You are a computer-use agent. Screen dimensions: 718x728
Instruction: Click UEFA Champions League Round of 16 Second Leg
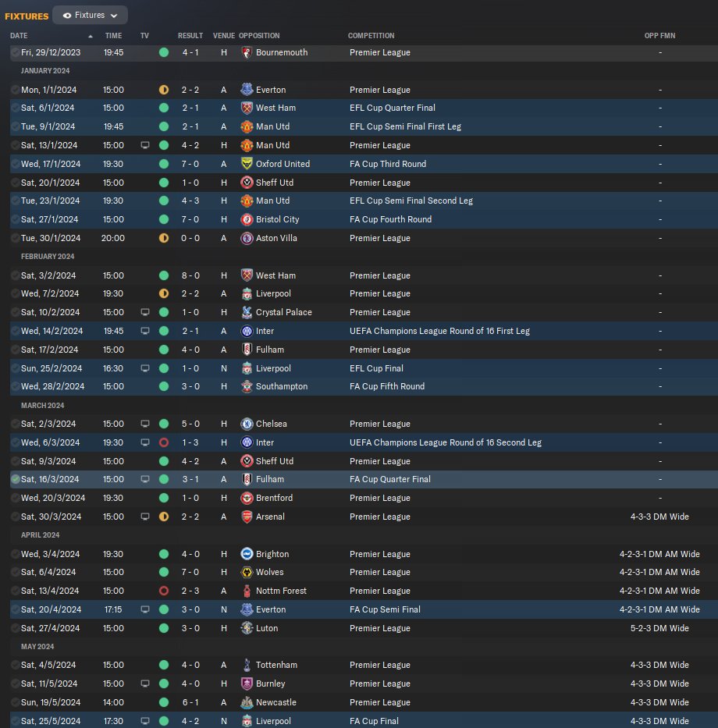click(x=446, y=442)
